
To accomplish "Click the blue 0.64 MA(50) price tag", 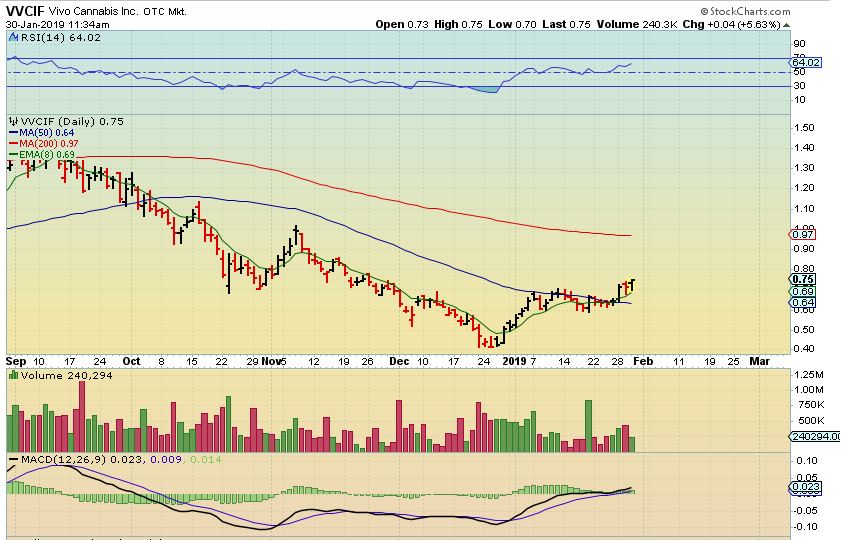I will click(x=803, y=303).
